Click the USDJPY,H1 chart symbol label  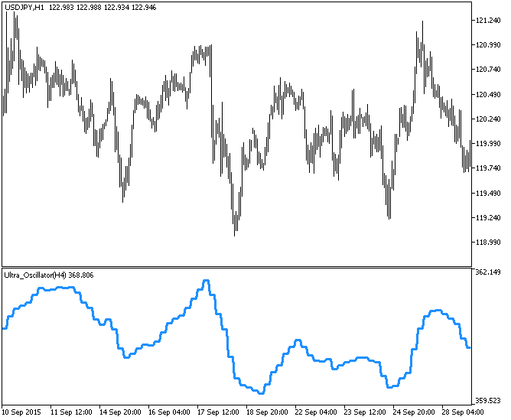pyautogui.click(x=24, y=6)
